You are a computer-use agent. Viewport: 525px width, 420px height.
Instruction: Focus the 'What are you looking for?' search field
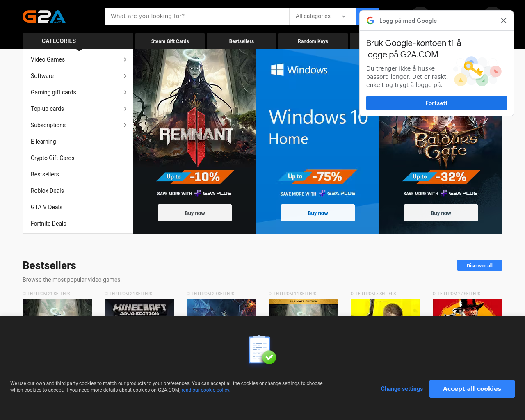click(x=197, y=16)
